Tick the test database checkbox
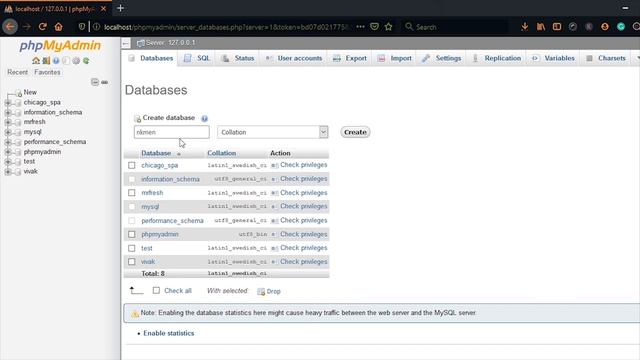The height and width of the screenshot is (360, 640). pos(131,248)
